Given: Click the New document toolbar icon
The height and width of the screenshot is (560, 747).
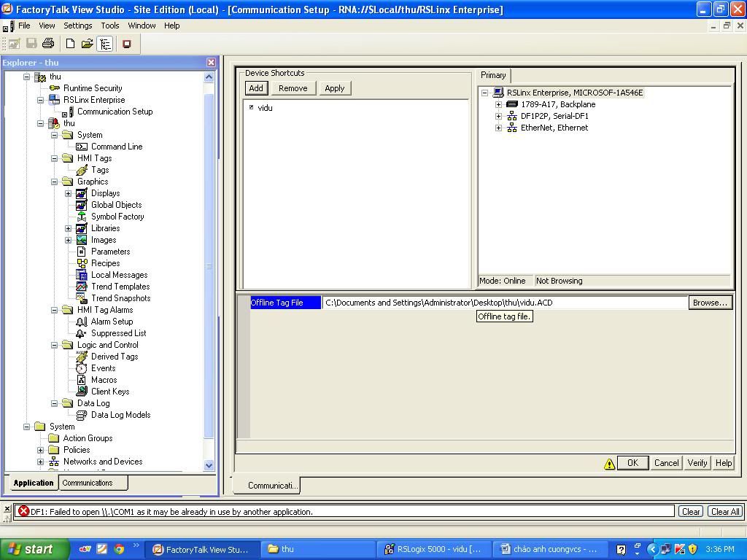Looking at the screenshot, I should [x=71, y=44].
